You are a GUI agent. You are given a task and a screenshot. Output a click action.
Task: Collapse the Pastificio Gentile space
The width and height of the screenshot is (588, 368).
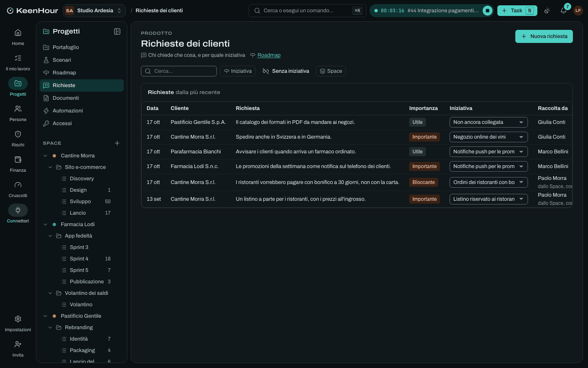coord(45,316)
